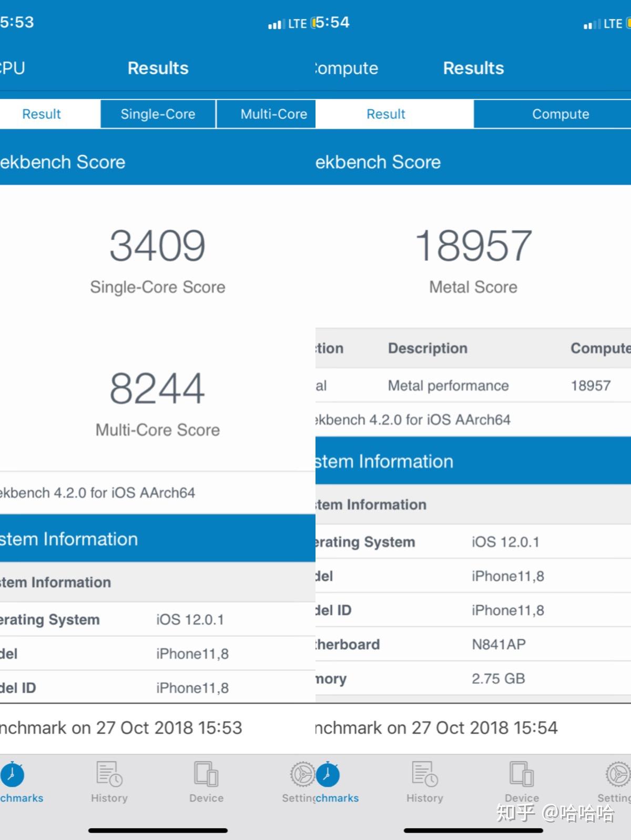Tap the signal bars in left status bar
631x840 pixels.
tap(276, 24)
